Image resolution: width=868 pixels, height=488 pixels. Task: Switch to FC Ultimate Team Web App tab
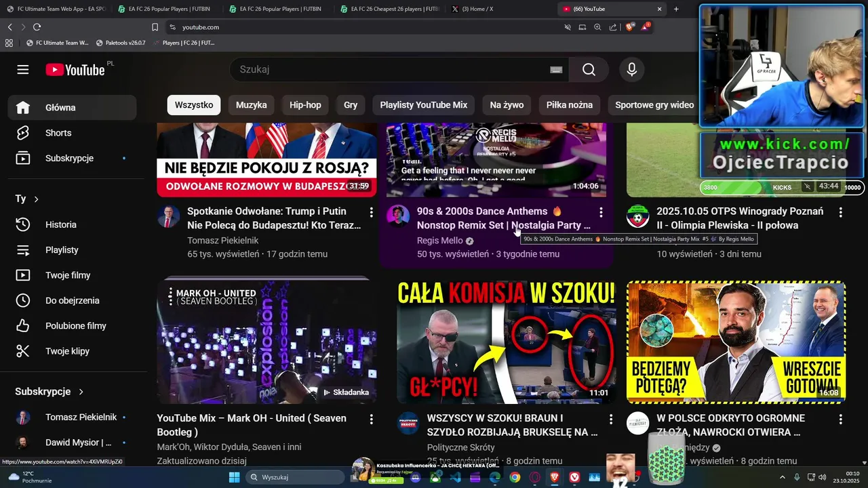coord(56,9)
